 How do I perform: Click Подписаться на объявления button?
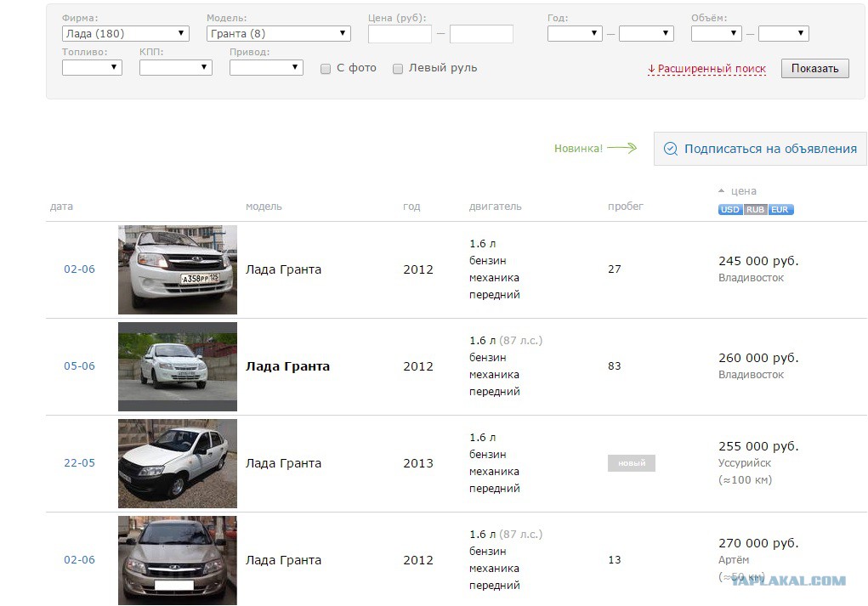pos(760,149)
